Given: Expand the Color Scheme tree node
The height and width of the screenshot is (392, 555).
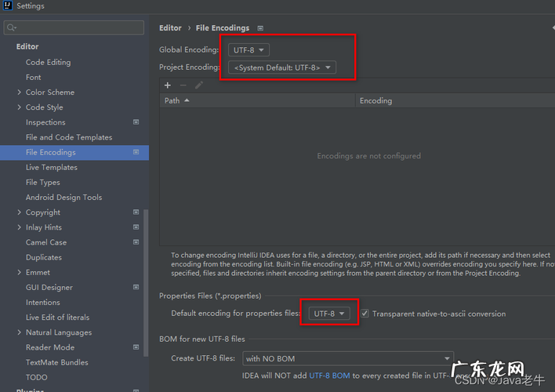Looking at the screenshot, I should tap(19, 93).
